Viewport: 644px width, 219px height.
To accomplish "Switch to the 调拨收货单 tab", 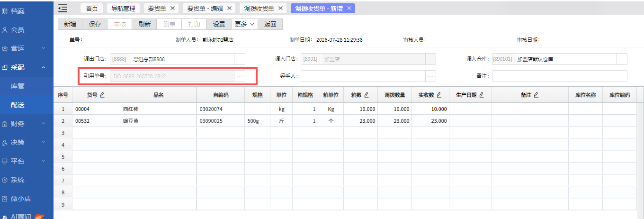I will coord(259,9).
